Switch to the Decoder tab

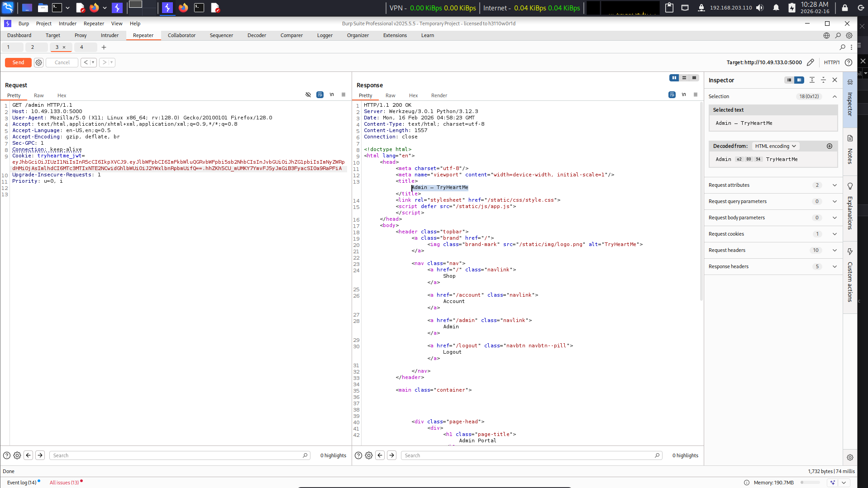tap(257, 35)
